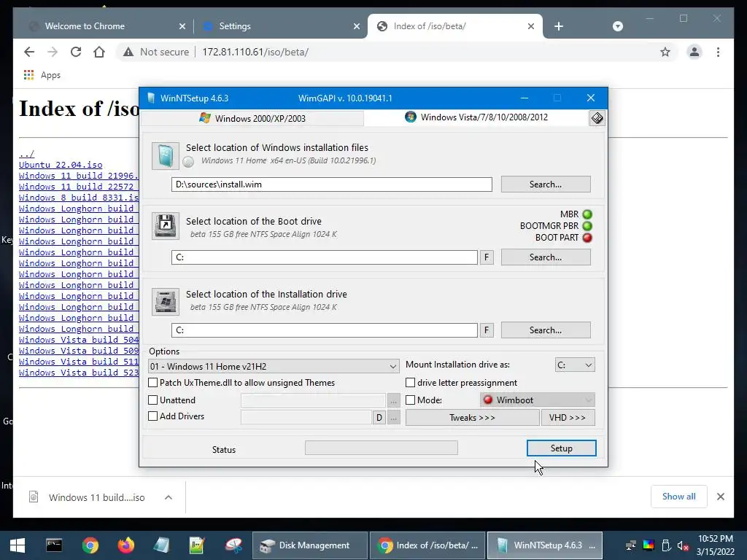The height and width of the screenshot is (560, 747).
Task: Check the Unattend option
Action: coord(153,400)
